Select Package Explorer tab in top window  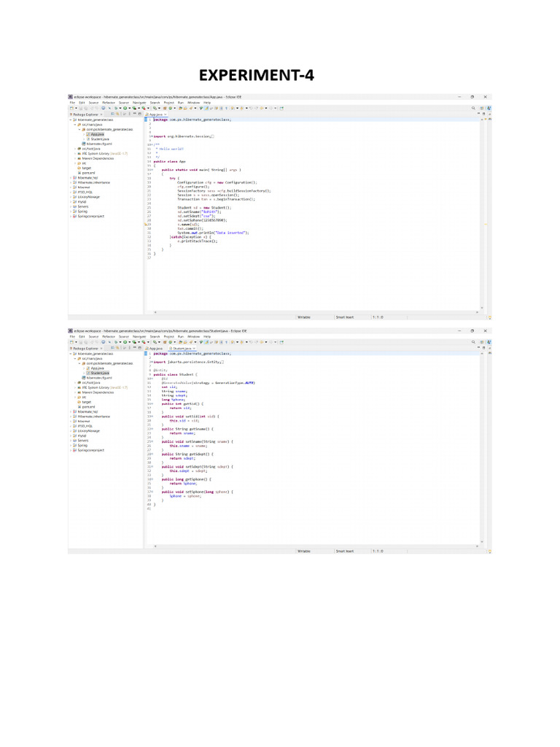(x=86, y=115)
